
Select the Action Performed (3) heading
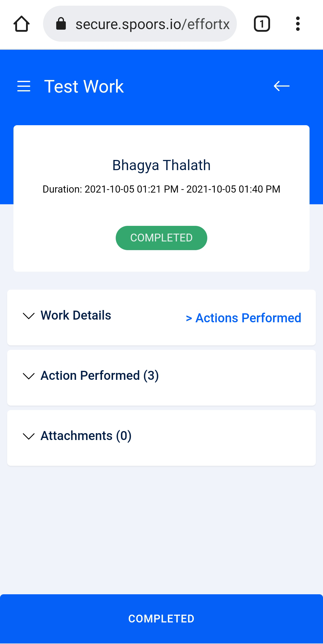(100, 376)
